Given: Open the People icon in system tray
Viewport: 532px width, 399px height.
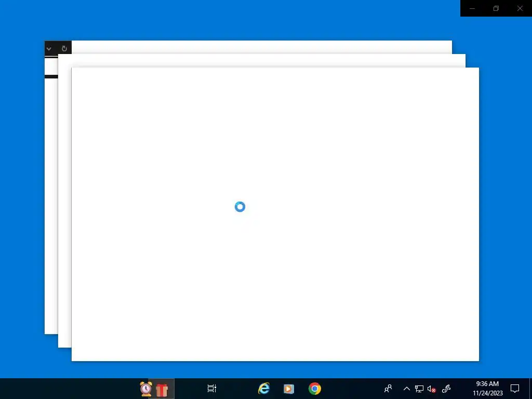Looking at the screenshot, I should click(388, 389).
